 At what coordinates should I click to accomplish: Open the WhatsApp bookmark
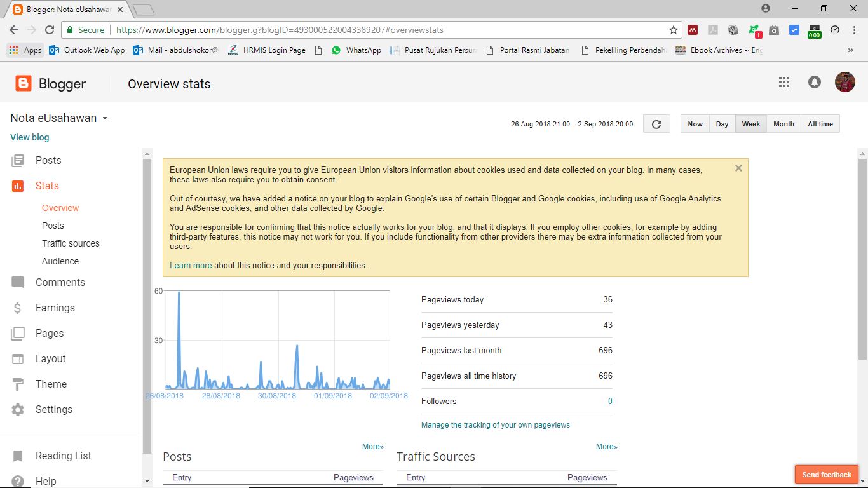[356, 50]
